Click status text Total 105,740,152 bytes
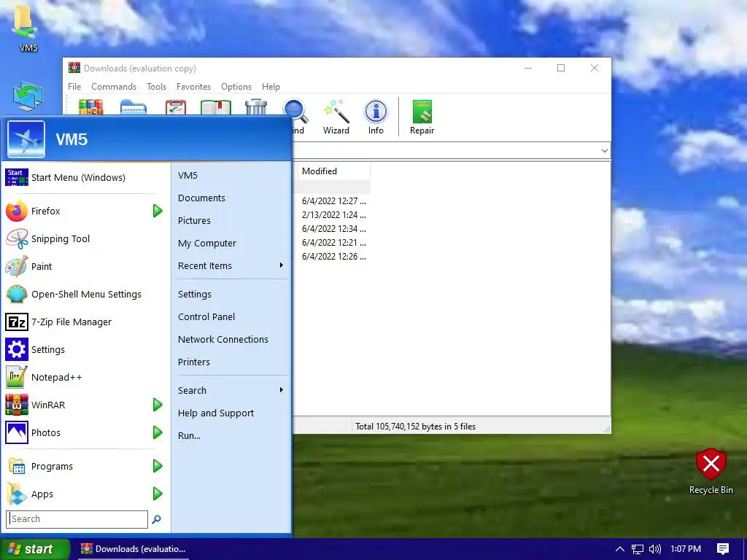Image resolution: width=747 pixels, height=560 pixels. 415,427
